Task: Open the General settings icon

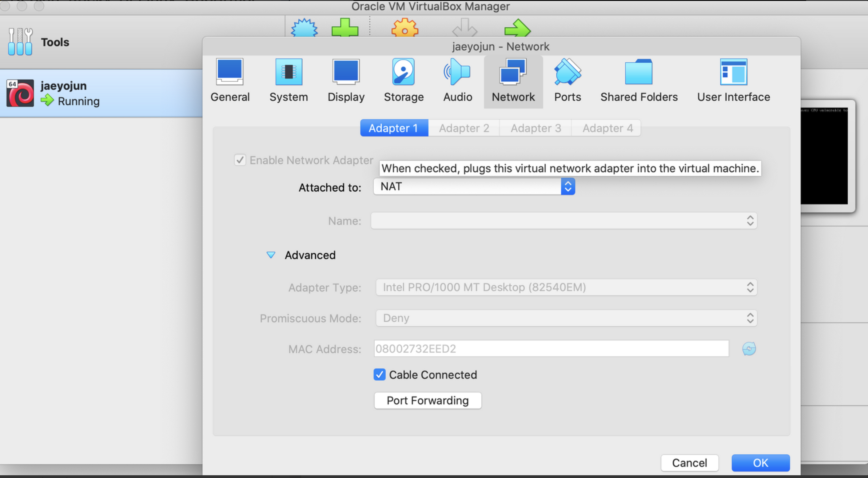Action: (230, 80)
